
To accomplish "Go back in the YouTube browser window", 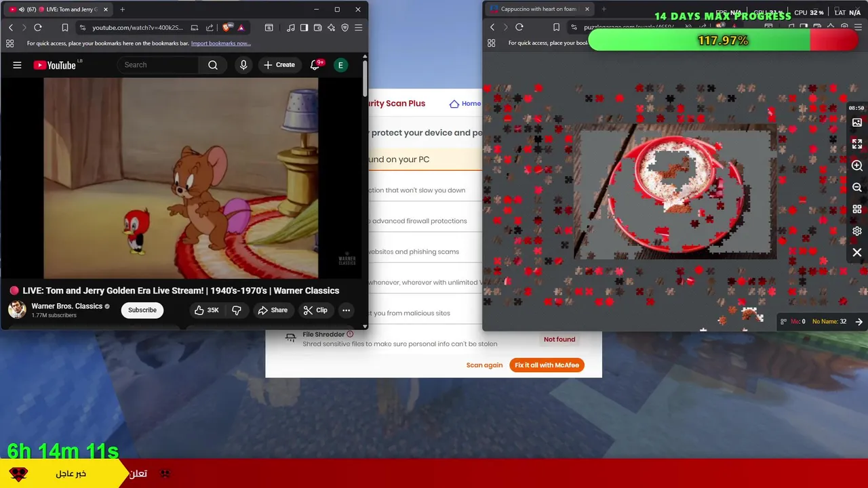I will [x=11, y=28].
